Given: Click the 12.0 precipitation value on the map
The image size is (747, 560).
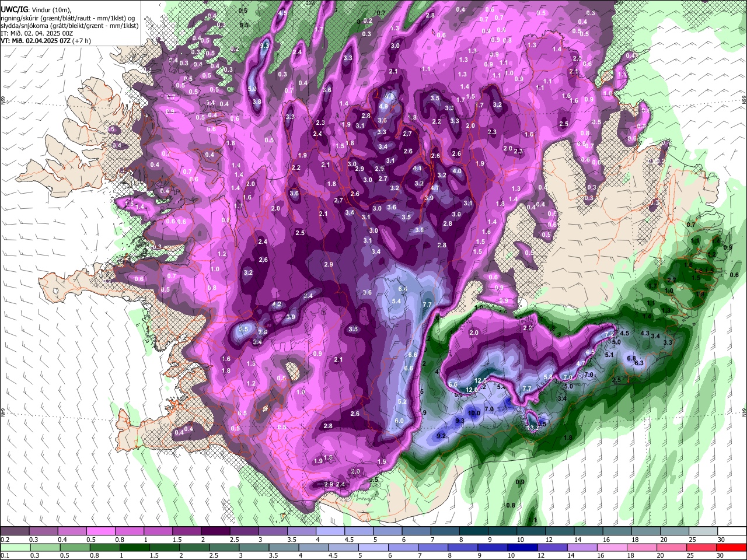Looking at the screenshot, I should 472,390.
